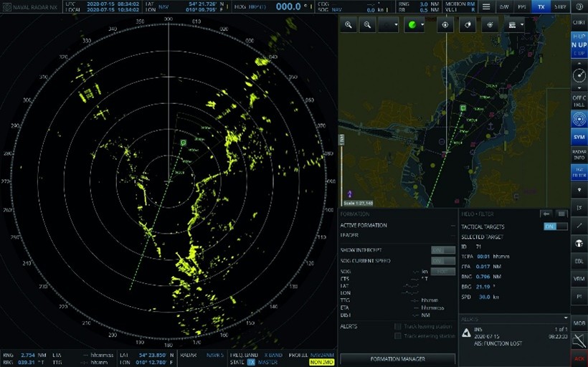Toggle the Tactical Targets ON switch

tap(555, 227)
